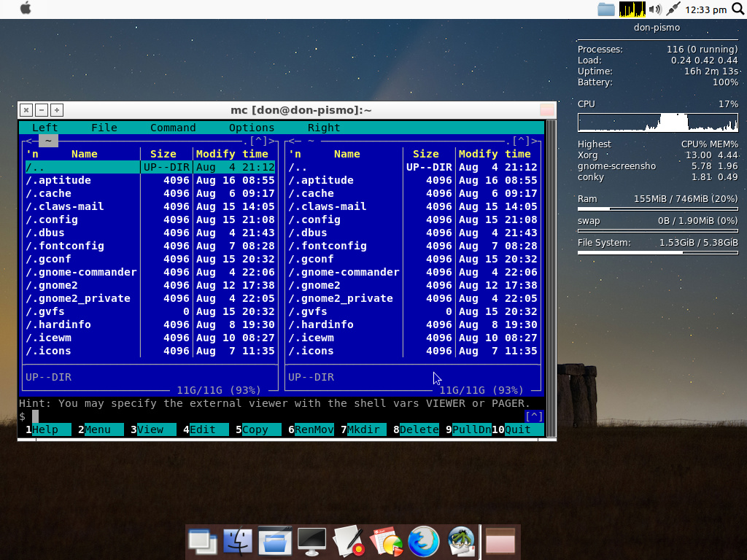Select /.aptitude in the left panel

tap(150, 181)
